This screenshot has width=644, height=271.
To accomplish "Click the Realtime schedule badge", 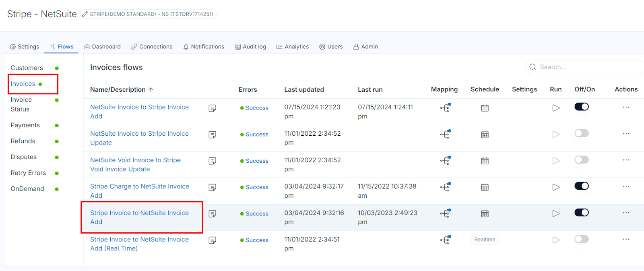I will click(x=485, y=240).
